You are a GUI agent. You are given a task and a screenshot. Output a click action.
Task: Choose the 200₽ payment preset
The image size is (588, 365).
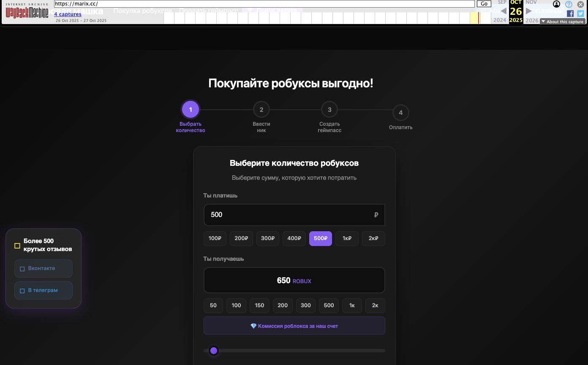(x=241, y=238)
